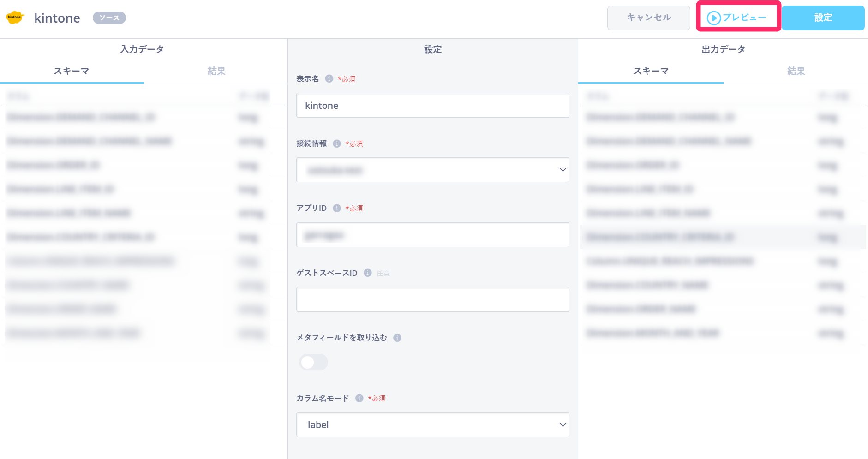Click info icon beside 接続情報 label
Screen dimensions: 868x459
(x=337, y=143)
